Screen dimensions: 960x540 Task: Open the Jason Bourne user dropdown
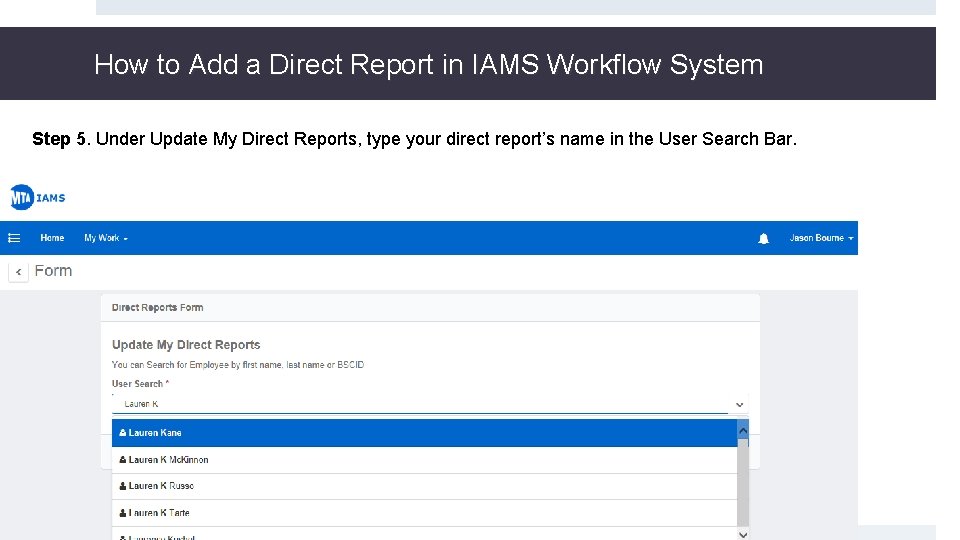821,238
